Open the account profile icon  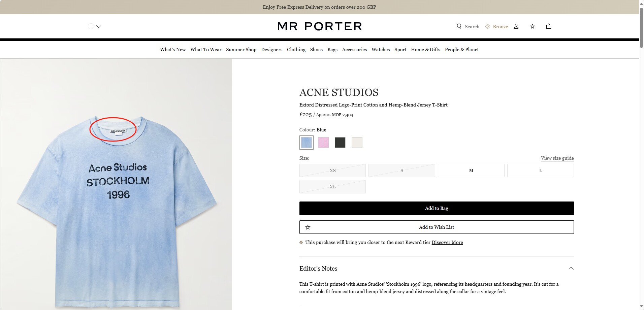(516, 26)
